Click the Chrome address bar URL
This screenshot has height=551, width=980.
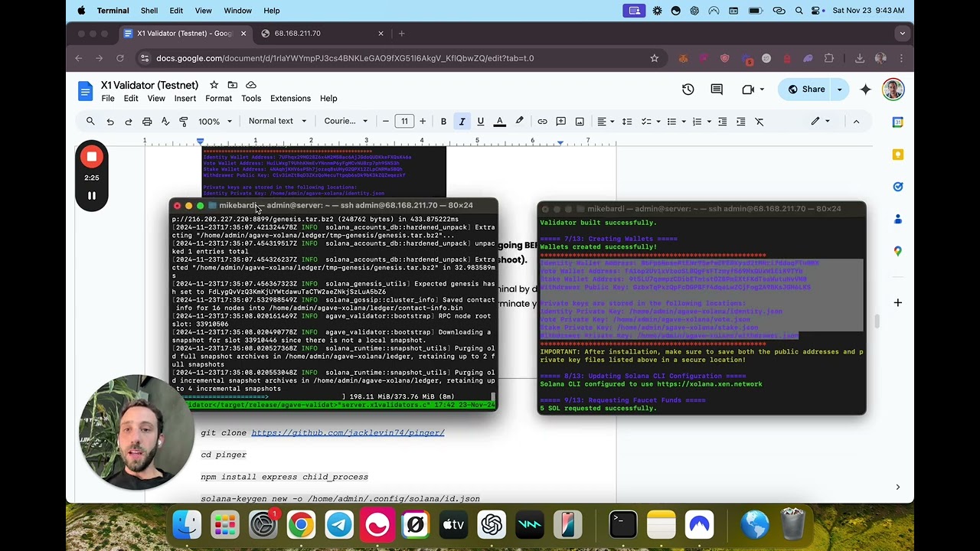pyautogui.click(x=345, y=58)
